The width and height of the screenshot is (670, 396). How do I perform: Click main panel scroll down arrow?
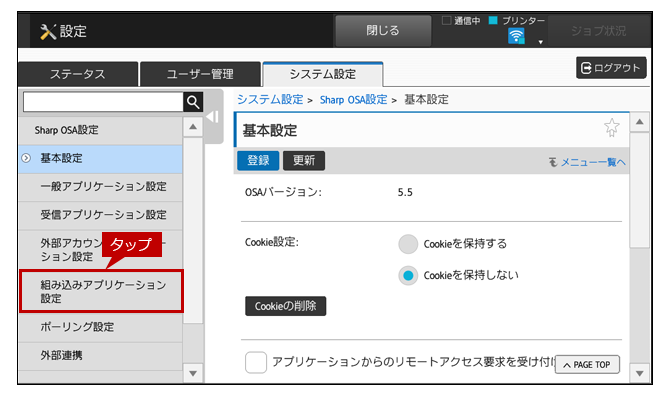tap(640, 373)
